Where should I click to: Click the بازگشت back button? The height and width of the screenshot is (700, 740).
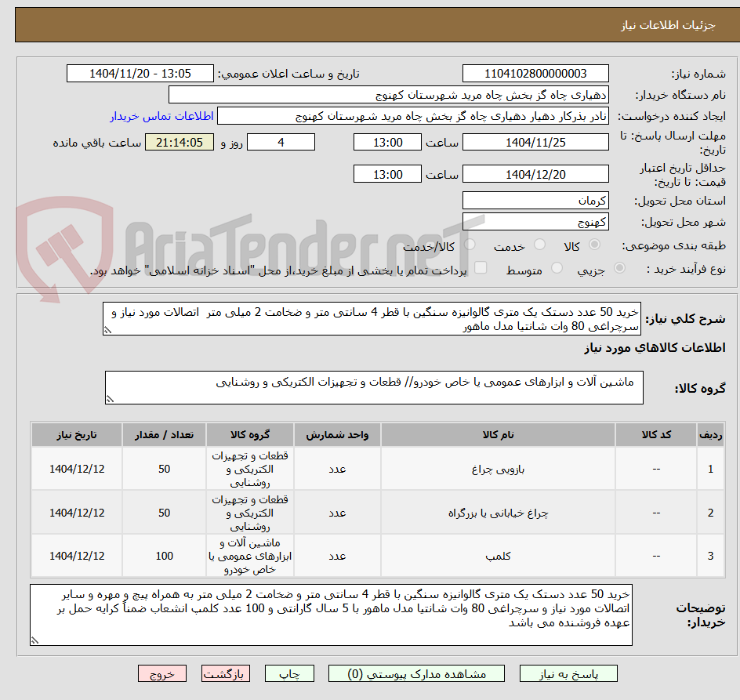point(225,674)
